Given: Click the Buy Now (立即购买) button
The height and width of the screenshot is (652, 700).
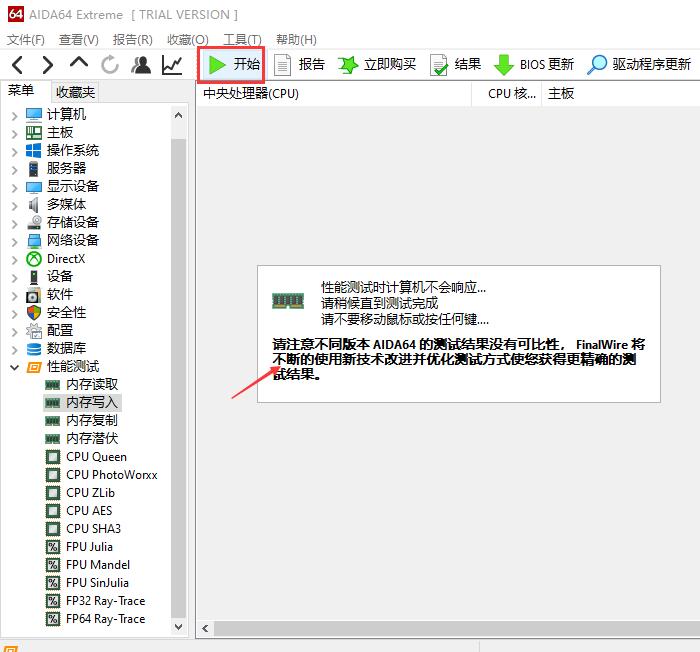Looking at the screenshot, I should pyautogui.click(x=377, y=64).
